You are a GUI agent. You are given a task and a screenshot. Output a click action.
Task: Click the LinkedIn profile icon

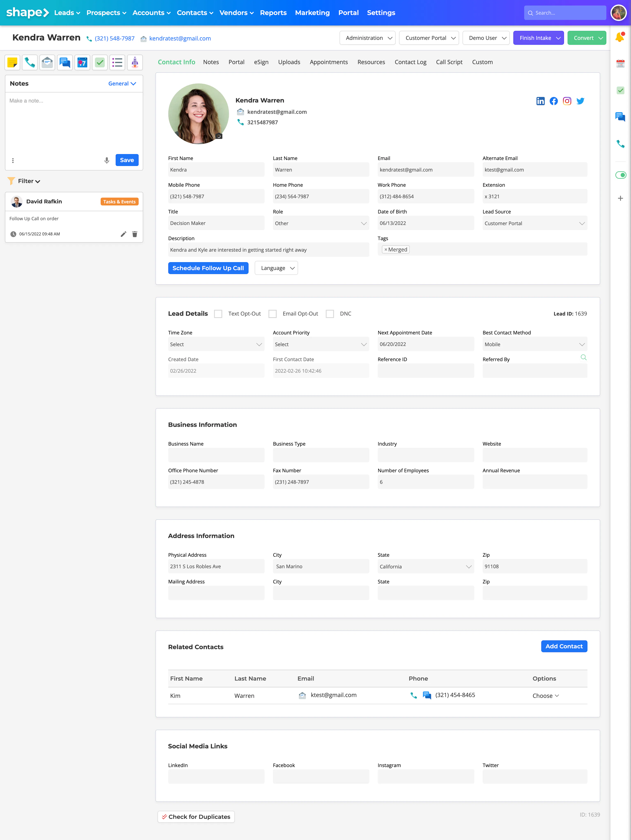point(540,101)
